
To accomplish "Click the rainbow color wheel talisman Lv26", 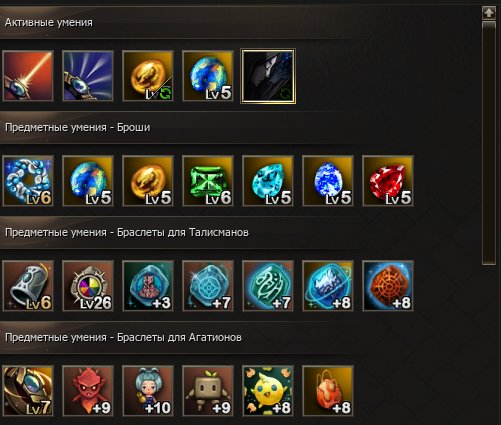I will point(88,286).
